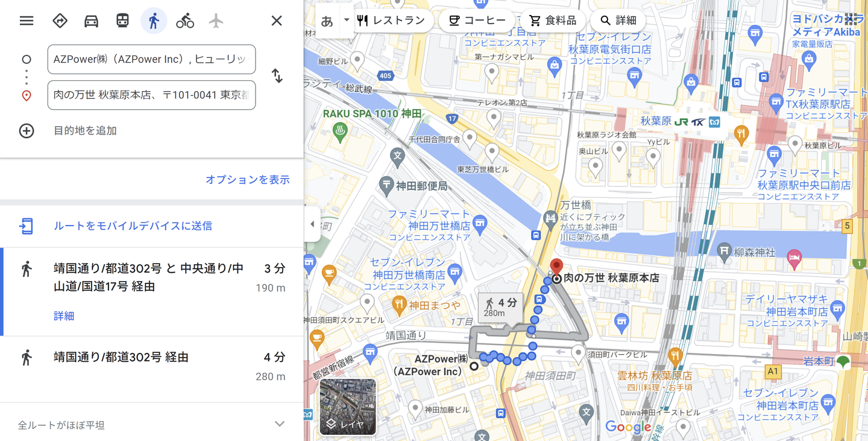Open the レイヤ layers satellite thumbnail
The height and width of the screenshot is (441, 868).
pyautogui.click(x=348, y=406)
